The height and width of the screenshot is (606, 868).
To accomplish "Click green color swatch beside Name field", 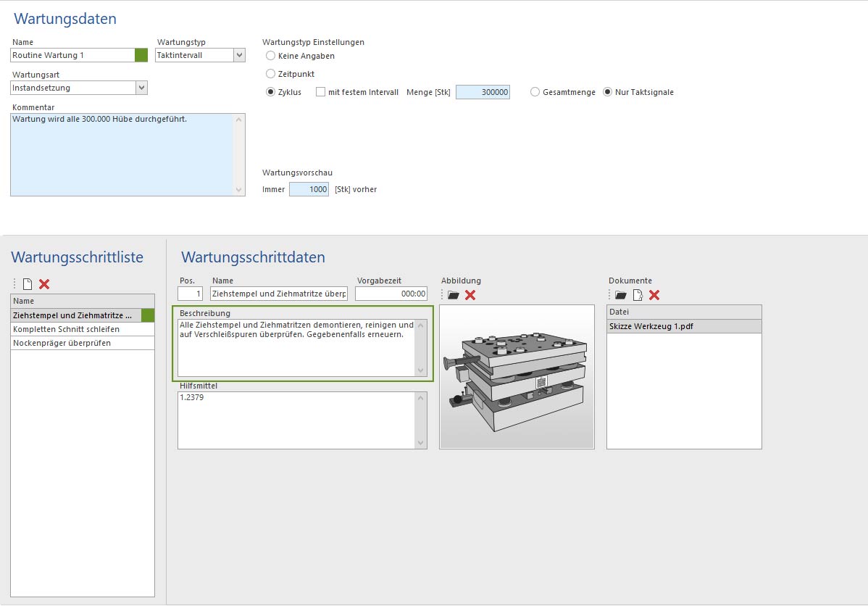I will click(x=141, y=55).
